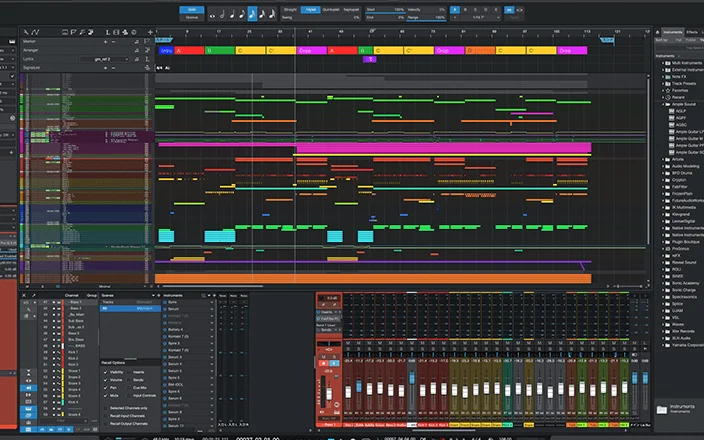Select the sixteenth note quantize icon

click(251, 14)
